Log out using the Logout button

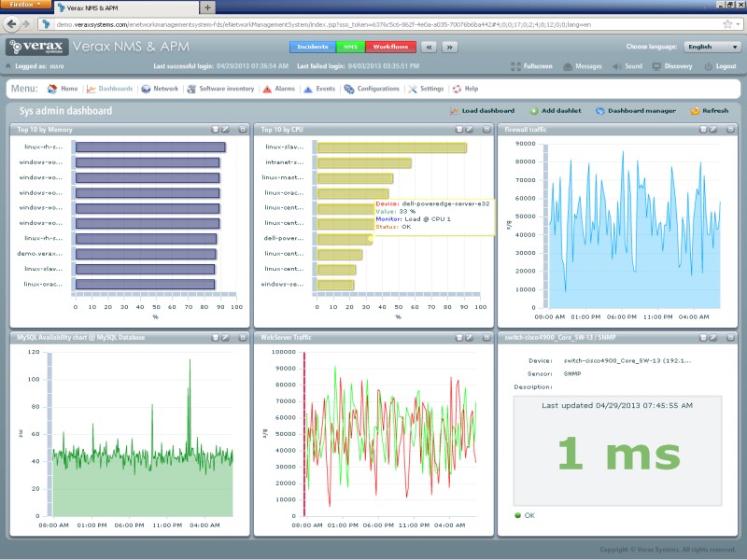coord(720,66)
